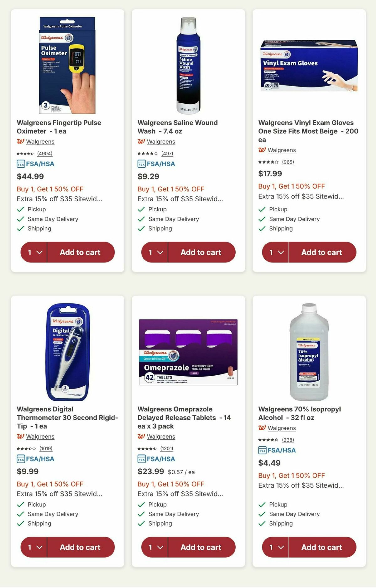
Task: Click the Pickup checkmark under Pulse Oximeter
Action: coord(20,209)
